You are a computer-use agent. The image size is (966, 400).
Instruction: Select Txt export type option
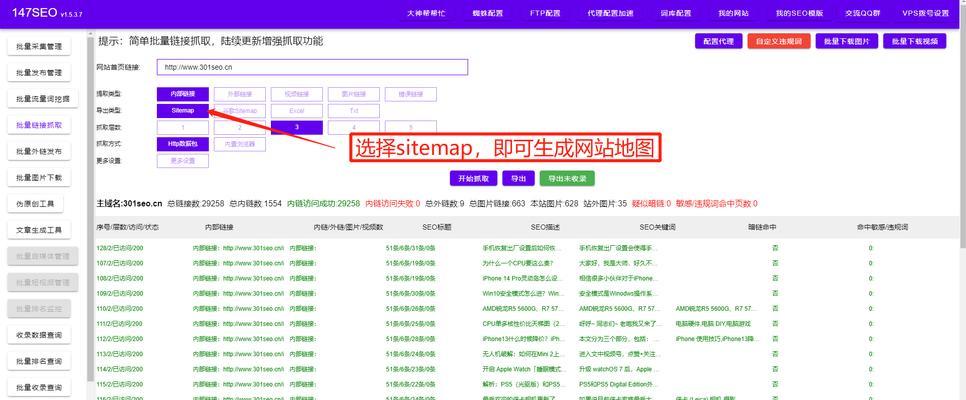[353, 110]
